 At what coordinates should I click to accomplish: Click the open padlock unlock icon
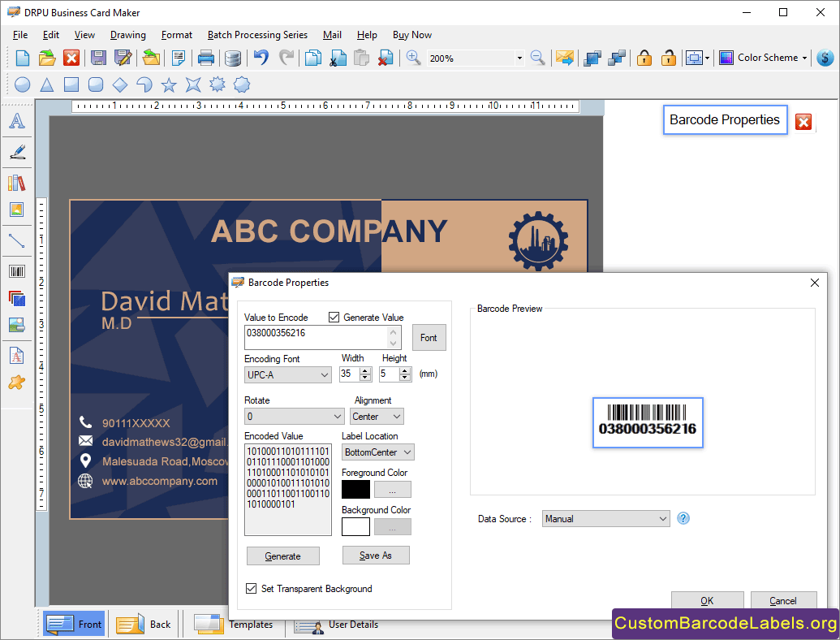coord(669,58)
